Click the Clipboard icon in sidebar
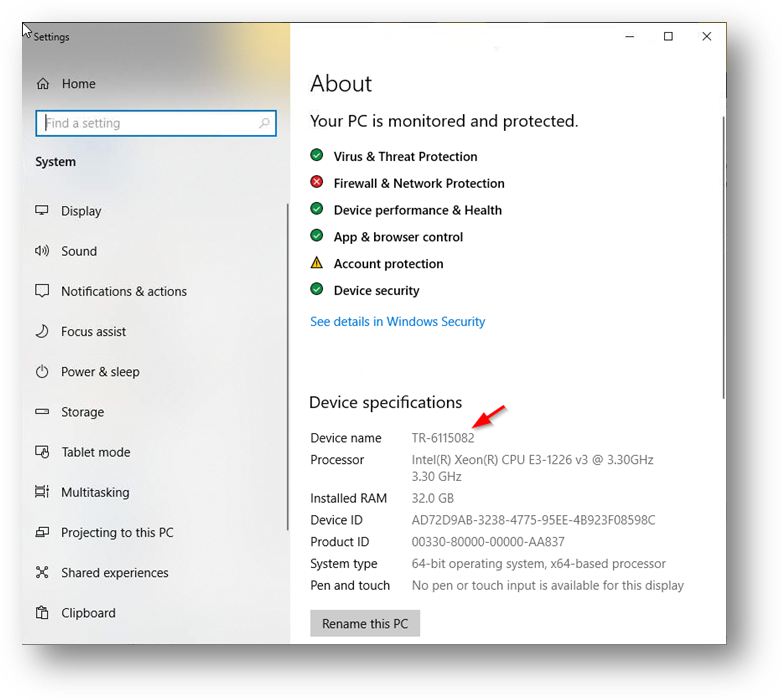The width and height of the screenshot is (782, 700). point(42,613)
